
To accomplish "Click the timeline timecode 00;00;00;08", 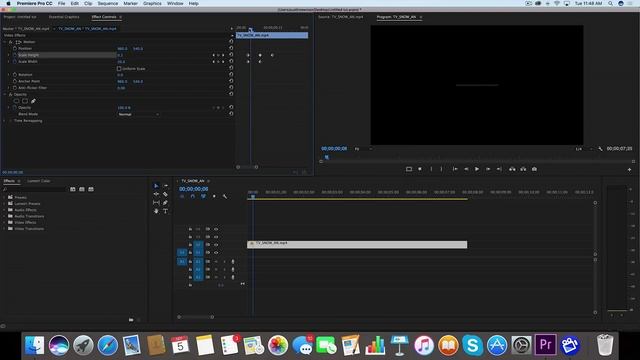I will click(193, 189).
